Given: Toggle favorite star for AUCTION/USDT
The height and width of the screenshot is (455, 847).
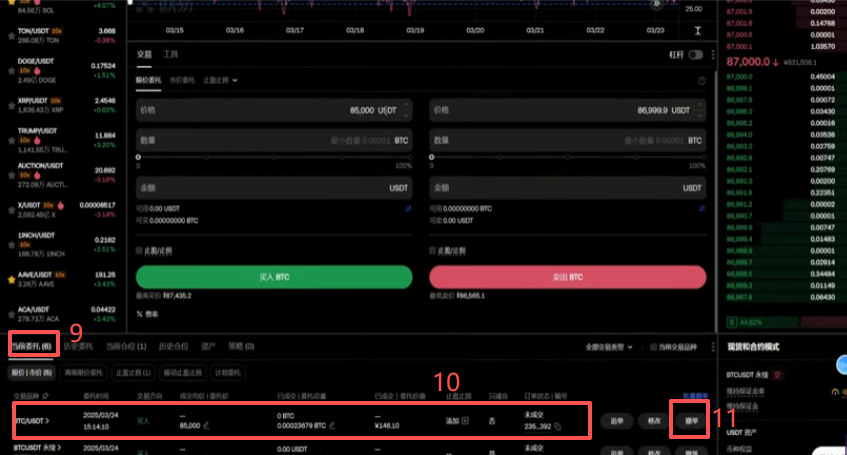Looking at the screenshot, I should coord(11,175).
